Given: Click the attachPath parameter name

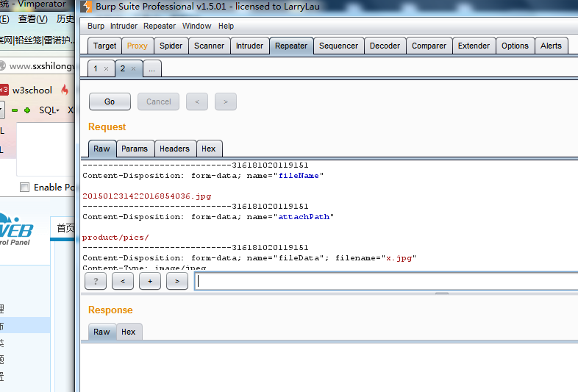Looking at the screenshot, I should click(304, 216).
